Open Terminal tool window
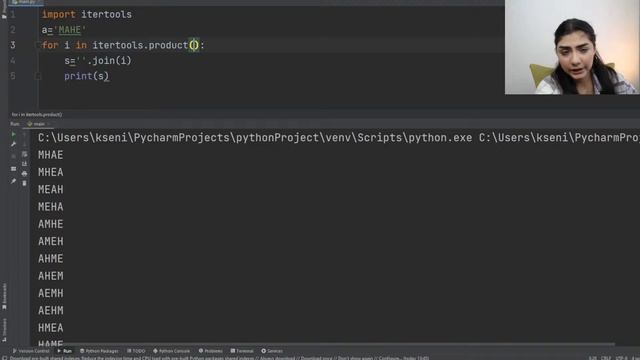Image resolution: width=640 pixels, height=360 pixels. tap(242, 351)
